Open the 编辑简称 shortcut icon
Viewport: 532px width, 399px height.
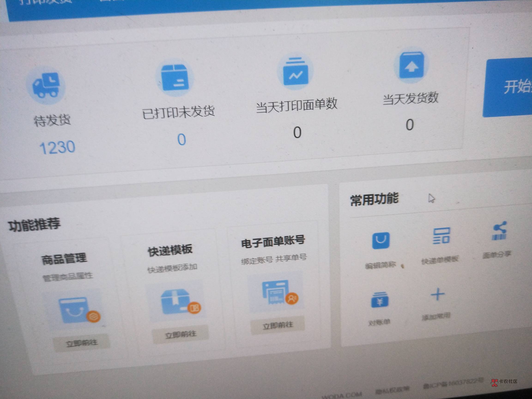[x=381, y=240]
